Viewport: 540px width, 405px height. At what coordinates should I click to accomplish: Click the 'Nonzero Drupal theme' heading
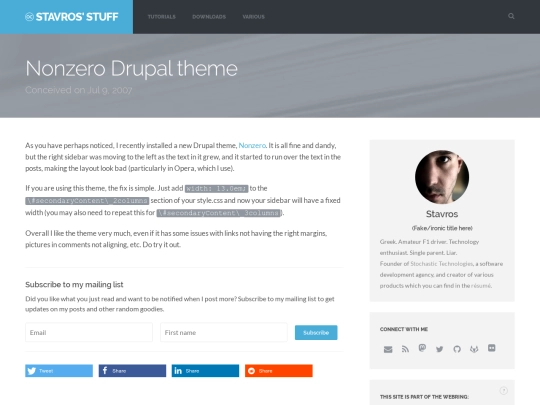pyautogui.click(x=131, y=69)
